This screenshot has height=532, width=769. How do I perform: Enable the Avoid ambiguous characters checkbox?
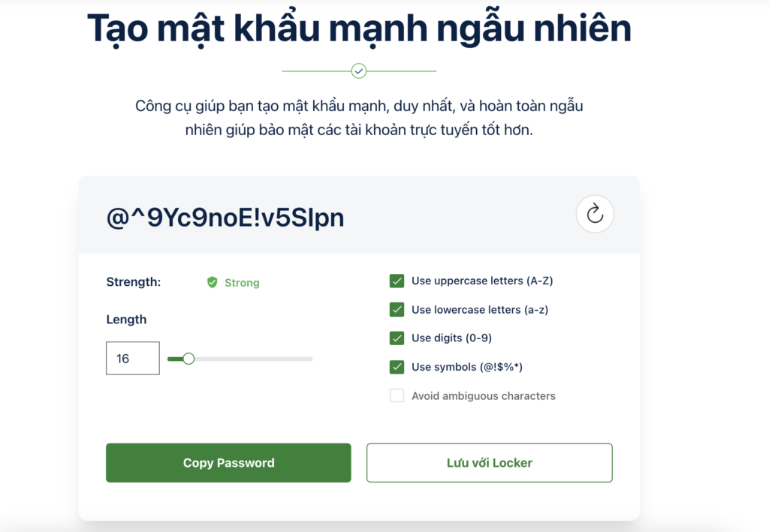397,395
